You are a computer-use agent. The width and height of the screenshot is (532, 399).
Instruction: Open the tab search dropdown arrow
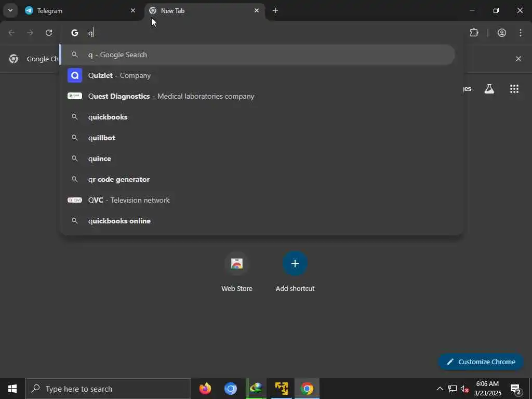pyautogui.click(x=10, y=10)
